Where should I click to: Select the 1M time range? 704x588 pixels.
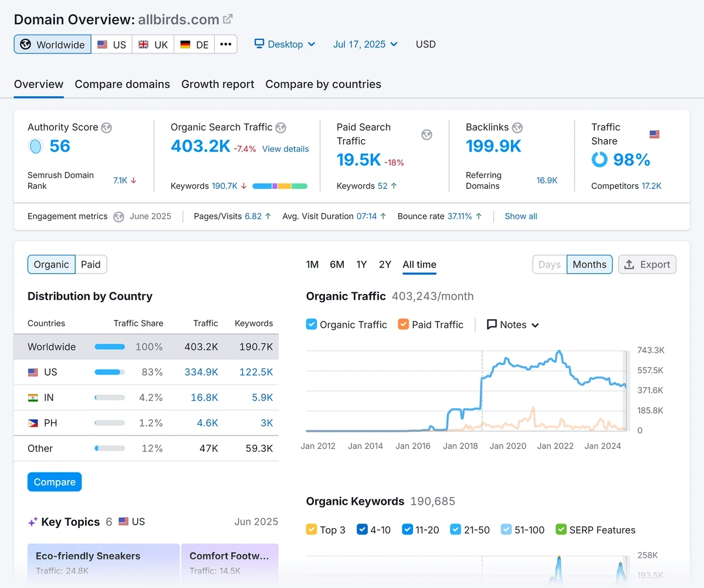point(313,265)
